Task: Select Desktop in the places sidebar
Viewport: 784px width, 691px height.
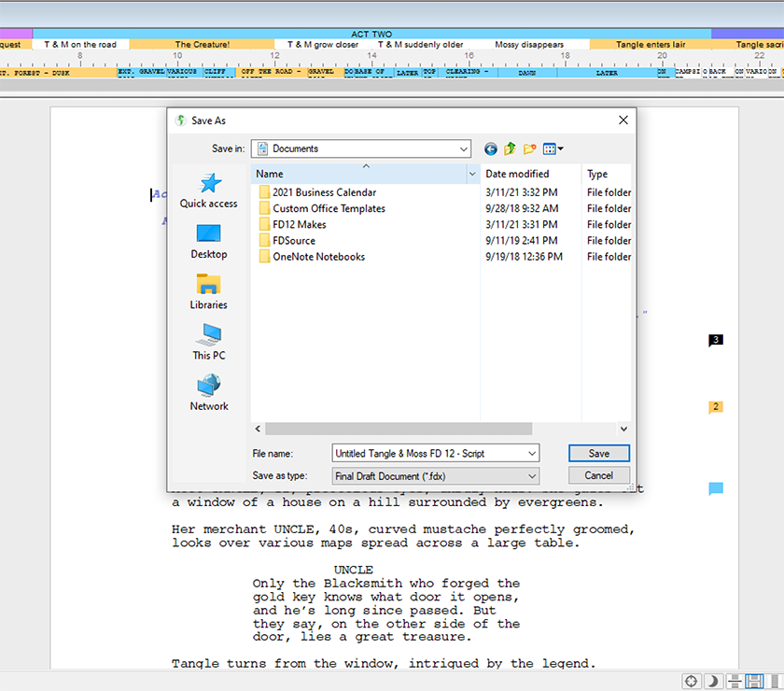Action: (208, 241)
